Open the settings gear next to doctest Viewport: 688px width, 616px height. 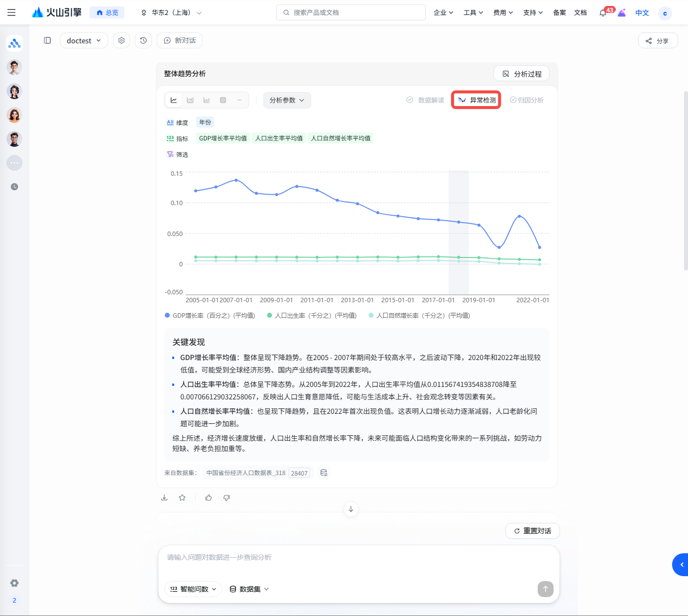pos(121,40)
